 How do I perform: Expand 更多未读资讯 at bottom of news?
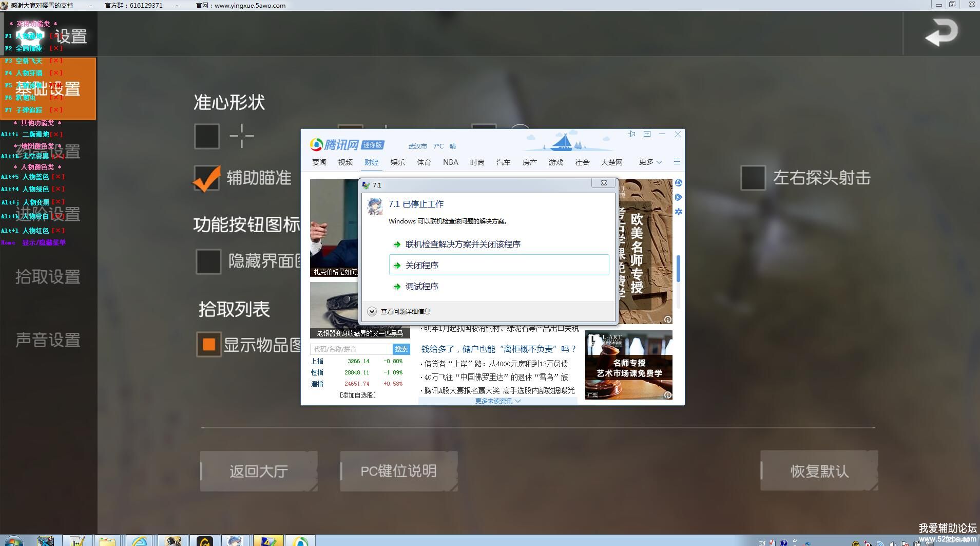(x=497, y=401)
